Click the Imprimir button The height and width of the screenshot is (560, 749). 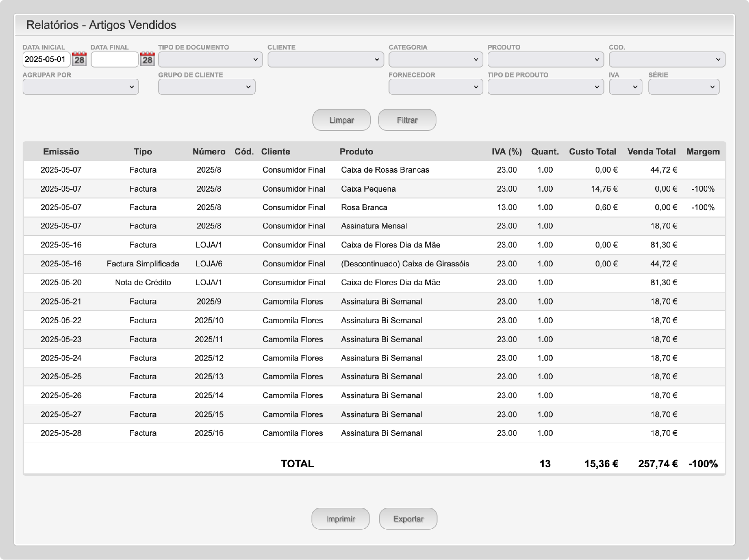[340, 519]
